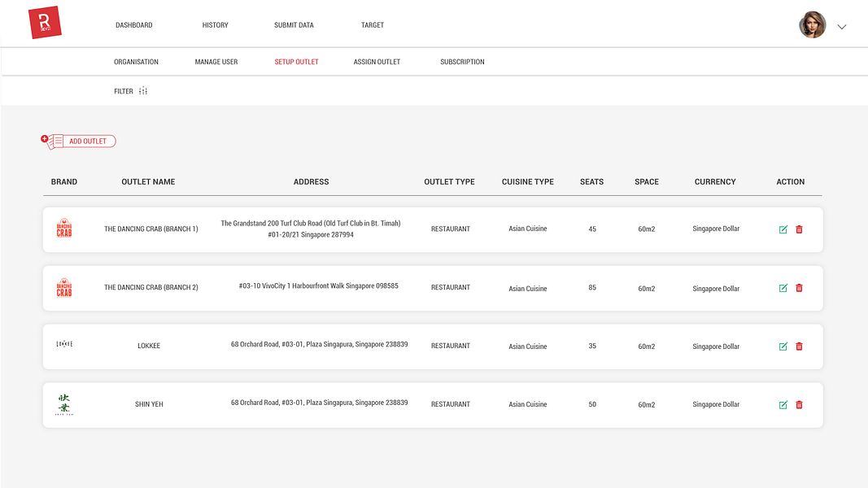This screenshot has height=488, width=868.
Task: Edit the Lokkee outlet row
Action: (783, 346)
